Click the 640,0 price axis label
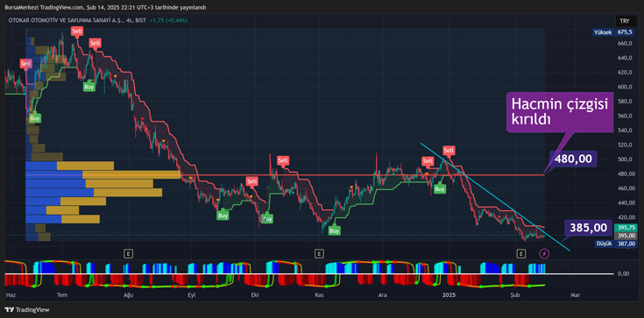 tap(624, 58)
